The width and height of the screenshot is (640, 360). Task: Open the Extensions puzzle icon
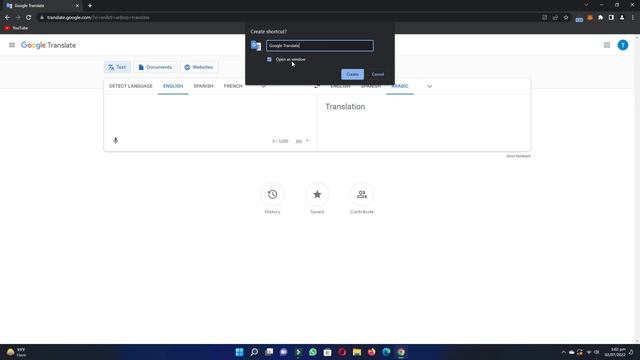pyautogui.click(x=600, y=18)
